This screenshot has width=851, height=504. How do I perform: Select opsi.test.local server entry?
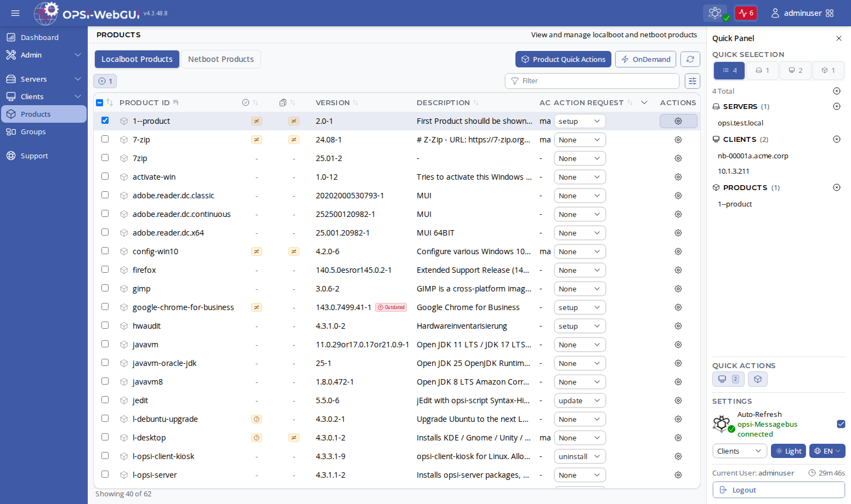(x=740, y=123)
